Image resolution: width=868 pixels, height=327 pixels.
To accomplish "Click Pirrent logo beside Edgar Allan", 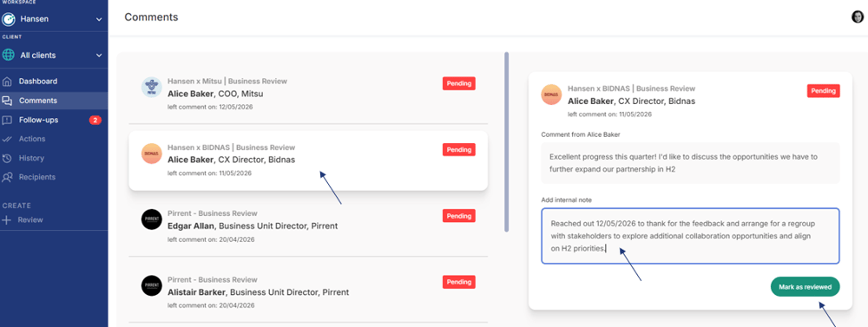I will 151,219.
